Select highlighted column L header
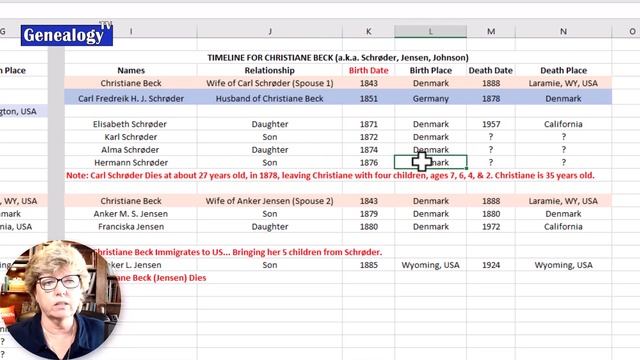This screenshot has width=640, height=360. (x=430, y=31)
